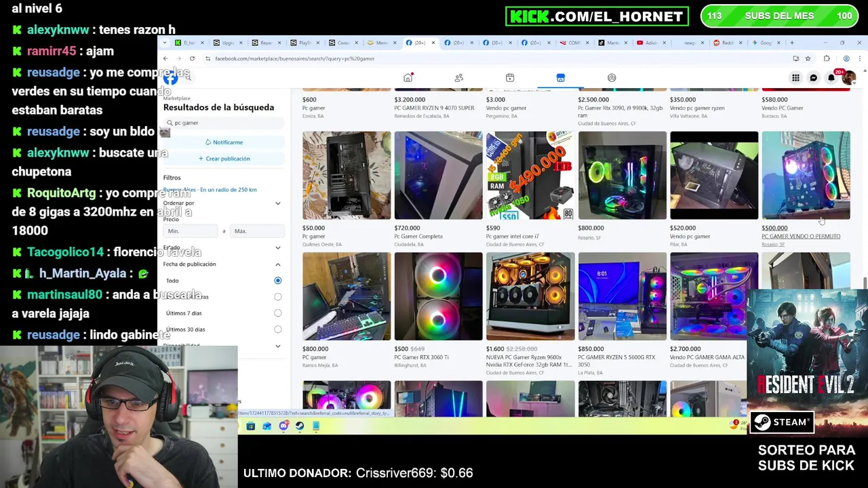Switch to the Google browser tab
The width and height of the screenshot is (868, 488).
click(x=765, y=43)
